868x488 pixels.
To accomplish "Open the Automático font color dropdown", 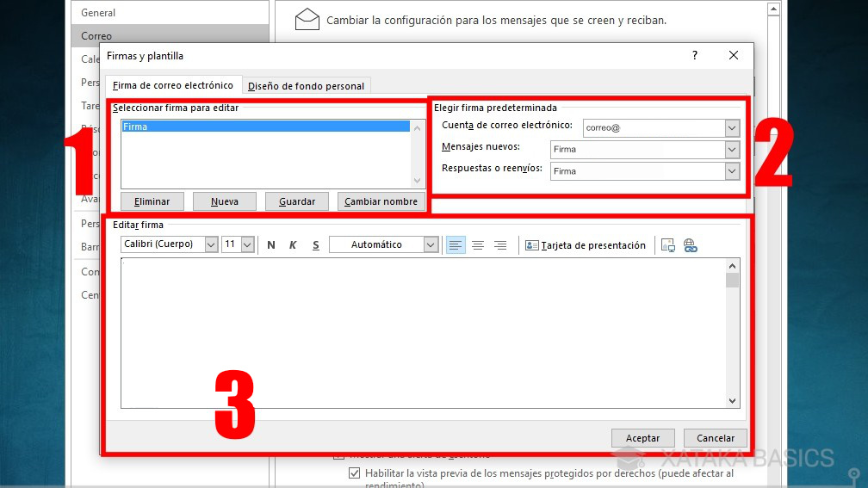I will [x=431, y=244].
